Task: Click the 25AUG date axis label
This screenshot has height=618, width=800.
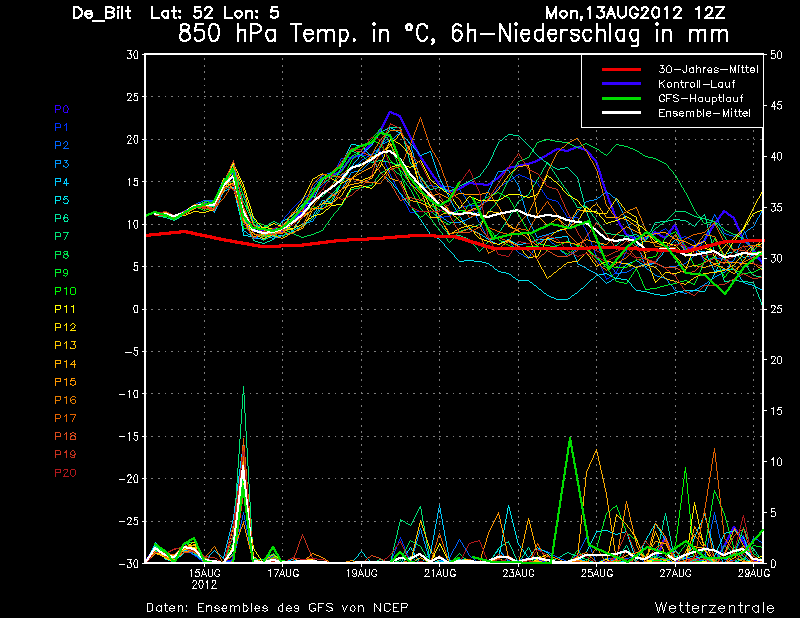Action: tap(597, 573)
